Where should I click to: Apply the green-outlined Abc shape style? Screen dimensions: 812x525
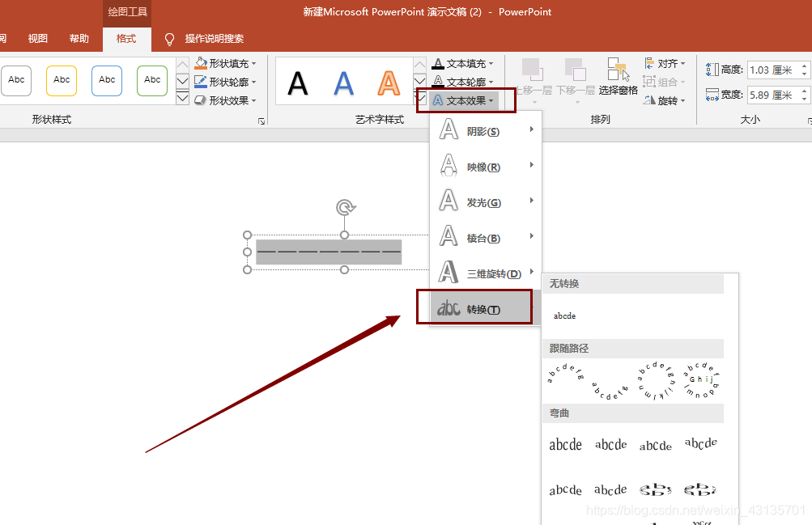[152, 80]
